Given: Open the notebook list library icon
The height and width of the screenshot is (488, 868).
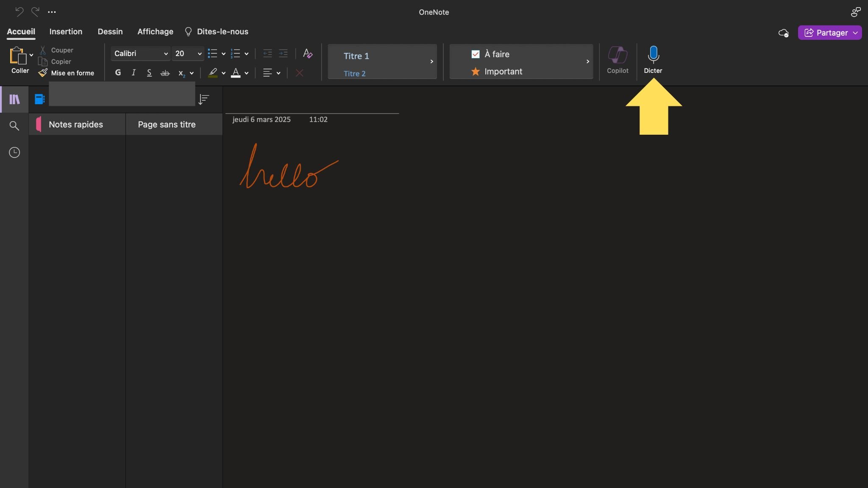Looking at the screenshot, I should [x=14, y=99].
